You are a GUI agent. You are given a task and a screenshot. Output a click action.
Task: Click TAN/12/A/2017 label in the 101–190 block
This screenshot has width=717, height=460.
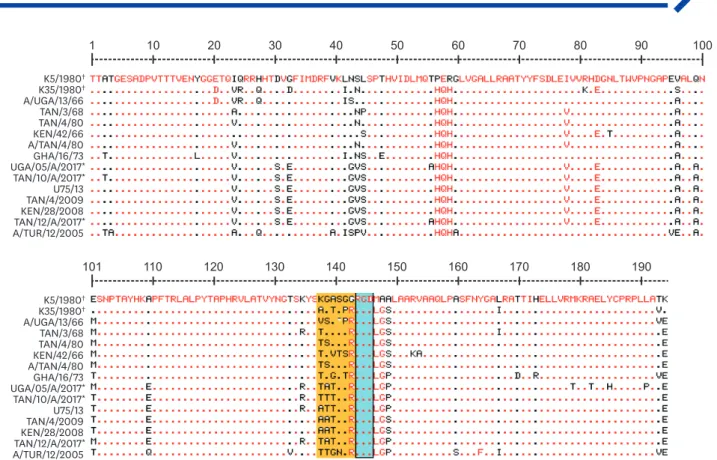click(49, 443)
